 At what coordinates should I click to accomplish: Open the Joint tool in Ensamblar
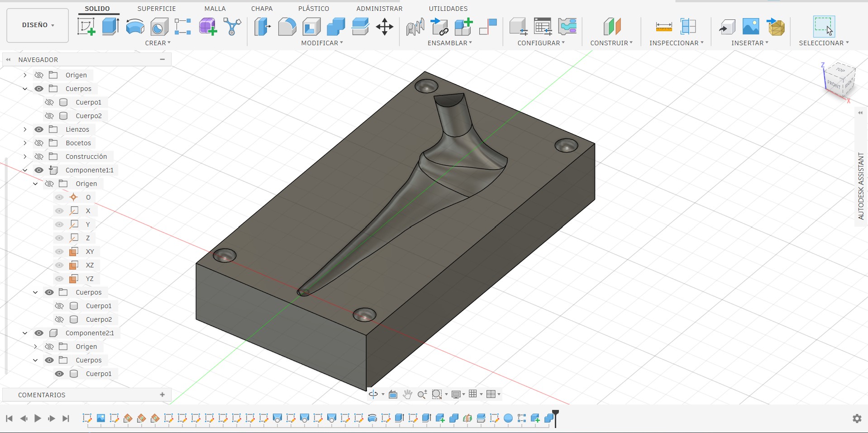tap(415, 27)
